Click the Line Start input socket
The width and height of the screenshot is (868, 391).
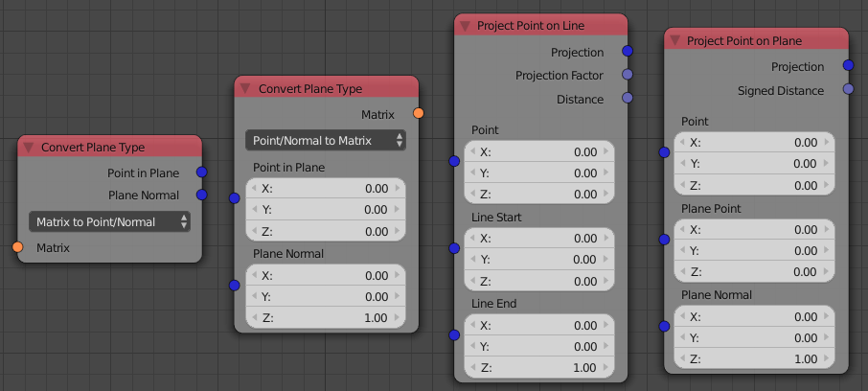(x=454, y=248)
